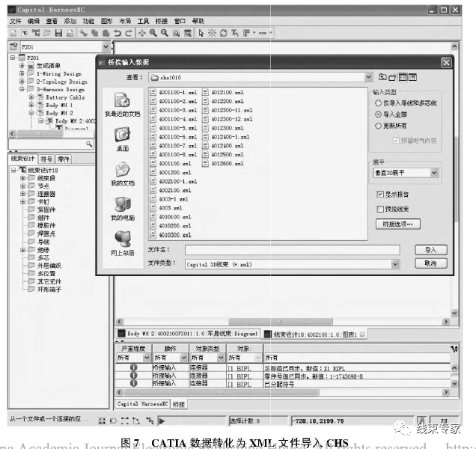Go up one folder level in dialog
The image size is (476, 449).
[x=382, y=77]
